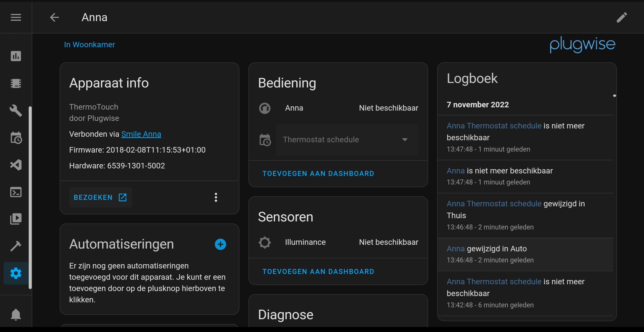Click the Anna thermostat entity icon
This screenshot has height=332, width=644.
click(x=264, y=108)
